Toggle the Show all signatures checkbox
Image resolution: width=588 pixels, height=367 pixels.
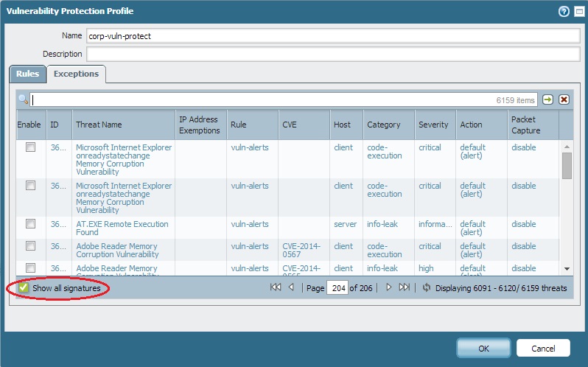(24, 287)
